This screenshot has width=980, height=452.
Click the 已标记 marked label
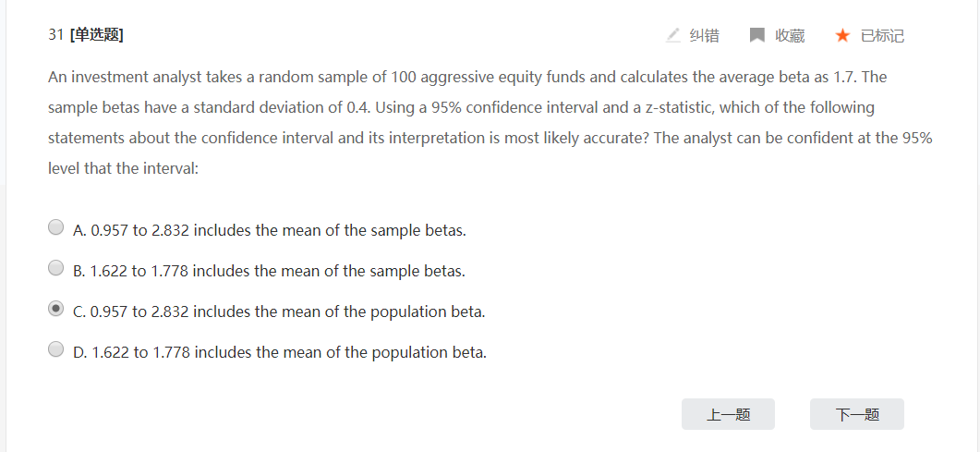(x=882, y=35)
